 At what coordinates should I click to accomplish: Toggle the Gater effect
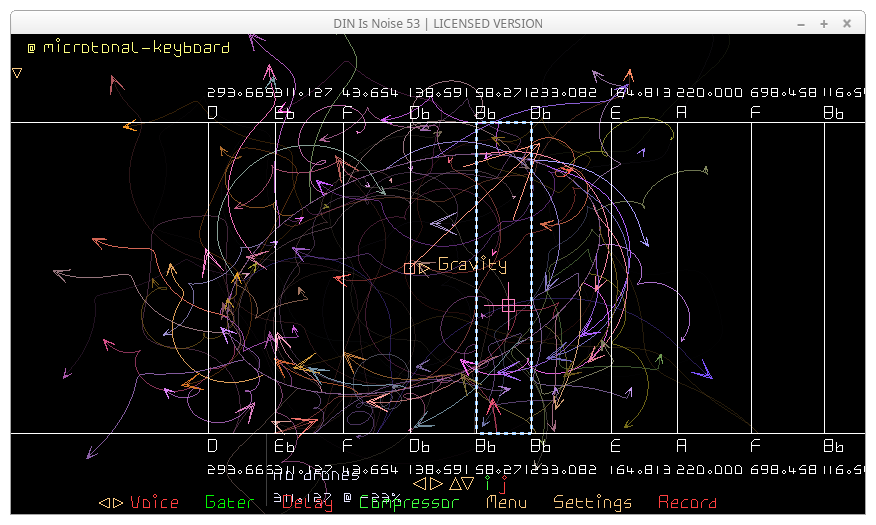[x=229, y=503]
